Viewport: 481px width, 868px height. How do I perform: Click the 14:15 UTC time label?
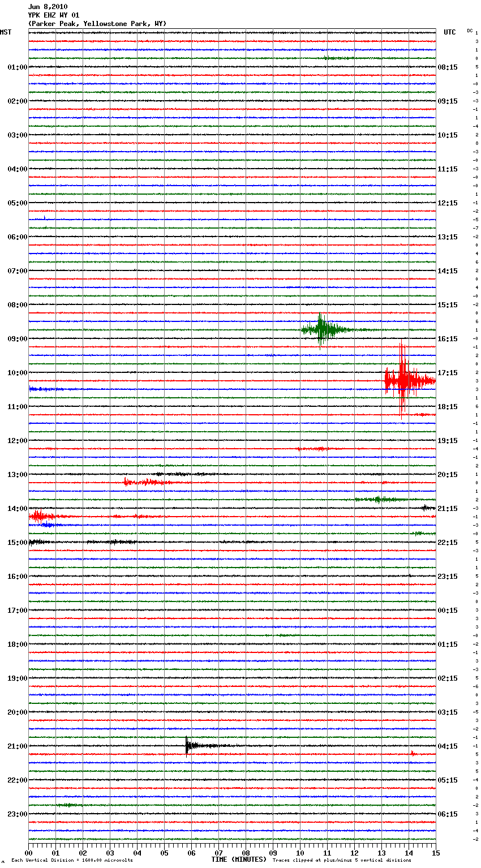[x=448, y=271]
